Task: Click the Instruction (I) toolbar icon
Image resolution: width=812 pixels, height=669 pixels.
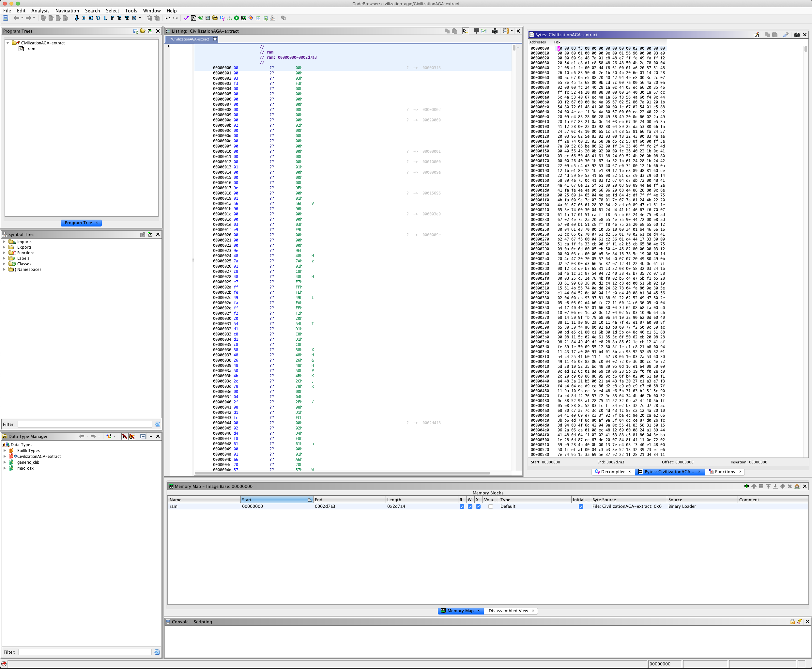Action: pyautogui.click(x=84, y=18)
